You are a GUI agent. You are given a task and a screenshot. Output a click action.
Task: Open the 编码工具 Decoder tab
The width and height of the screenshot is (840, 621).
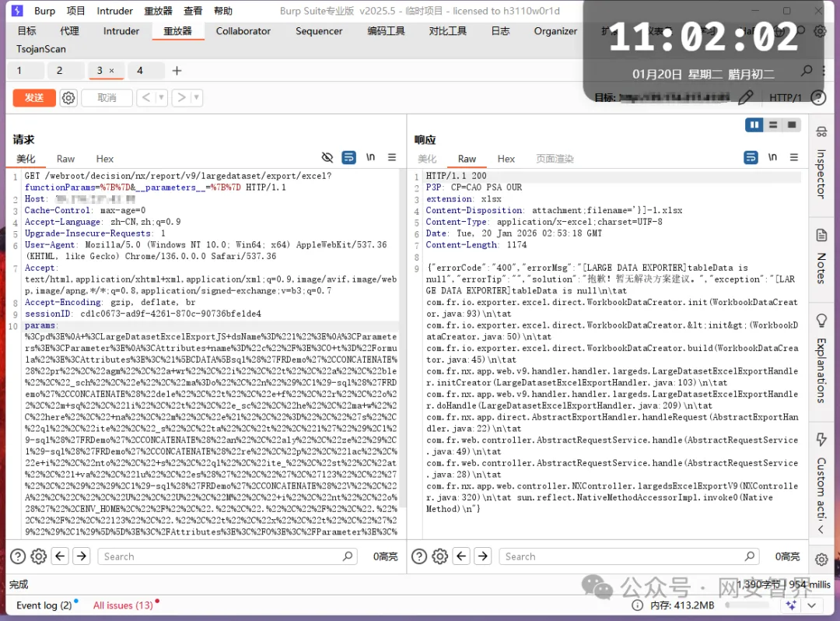(x=386, y=31)
